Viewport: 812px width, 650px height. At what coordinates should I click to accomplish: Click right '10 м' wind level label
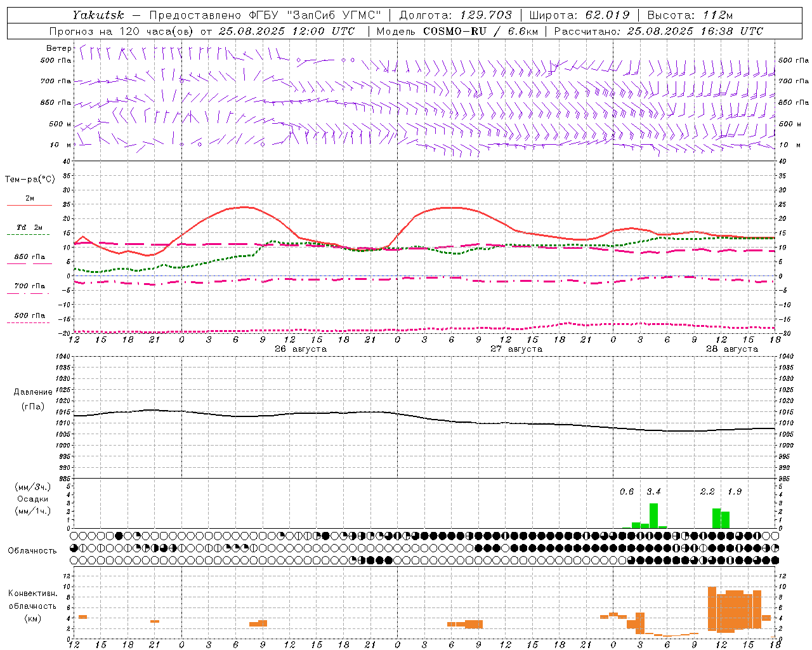[789, 145]
